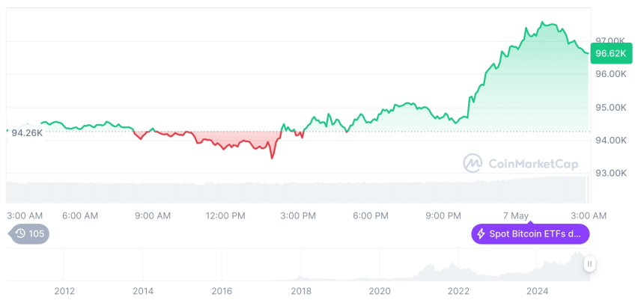Select 2024 on the year navigator
The height and width of the screenshot is (300, 644).
[538, 291]
